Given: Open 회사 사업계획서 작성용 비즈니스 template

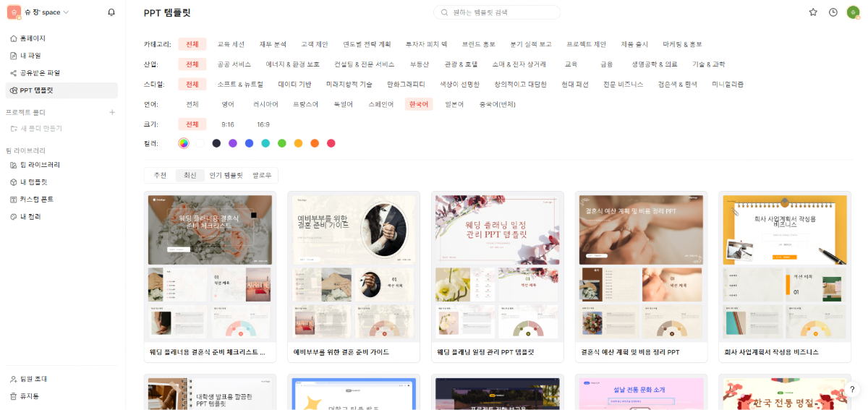Looking at the screenshot, I should click(785, 277).
